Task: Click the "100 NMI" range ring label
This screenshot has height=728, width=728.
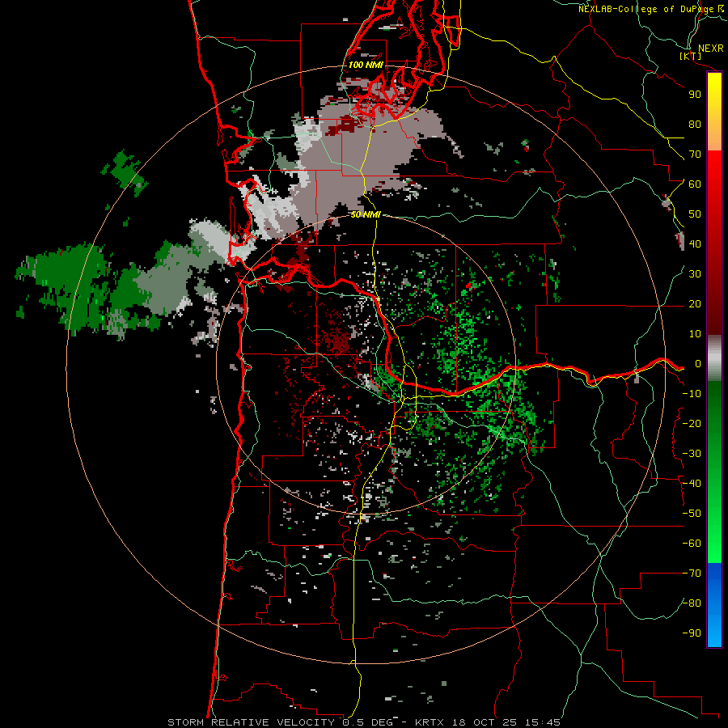Action: click(366, 65)
